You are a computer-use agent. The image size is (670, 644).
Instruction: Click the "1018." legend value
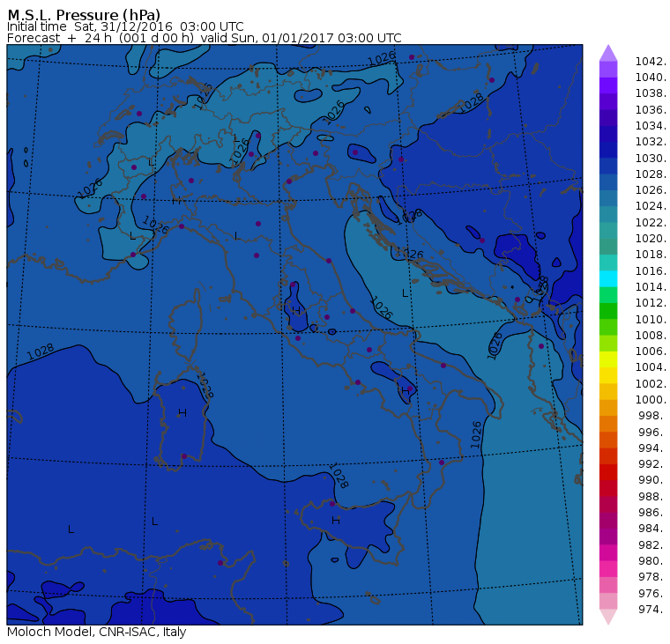coord(651,255)
